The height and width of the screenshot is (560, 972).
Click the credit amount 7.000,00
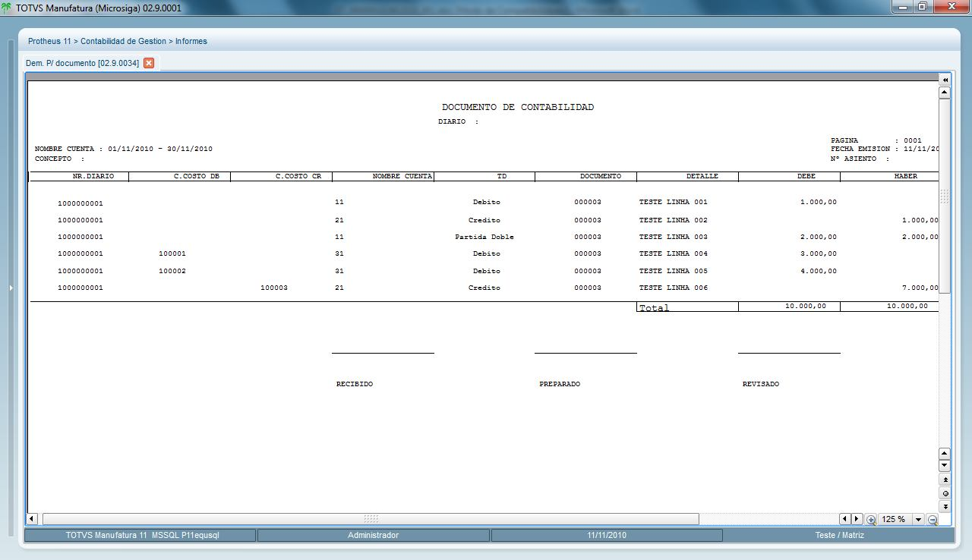920,288
